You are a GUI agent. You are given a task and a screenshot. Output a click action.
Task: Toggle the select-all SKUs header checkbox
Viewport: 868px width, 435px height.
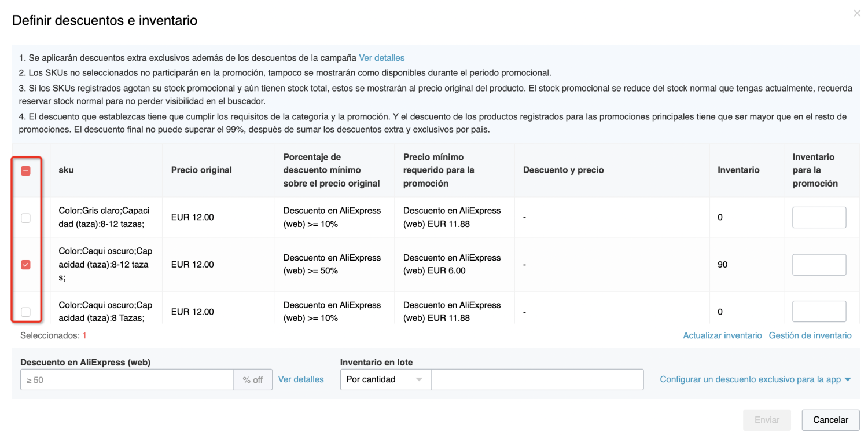25,171
